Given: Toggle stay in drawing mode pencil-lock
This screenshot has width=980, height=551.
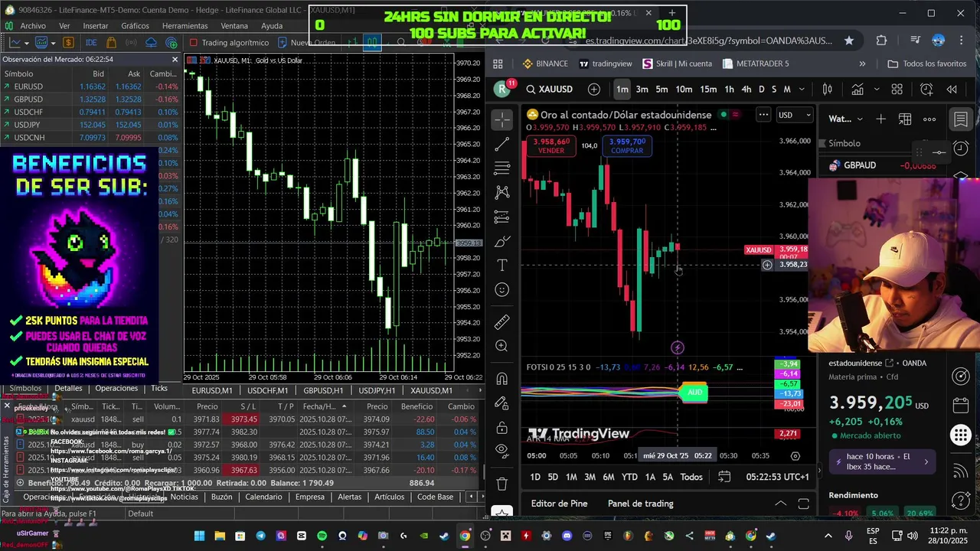Looking at the screenshot, I should 502,403.
